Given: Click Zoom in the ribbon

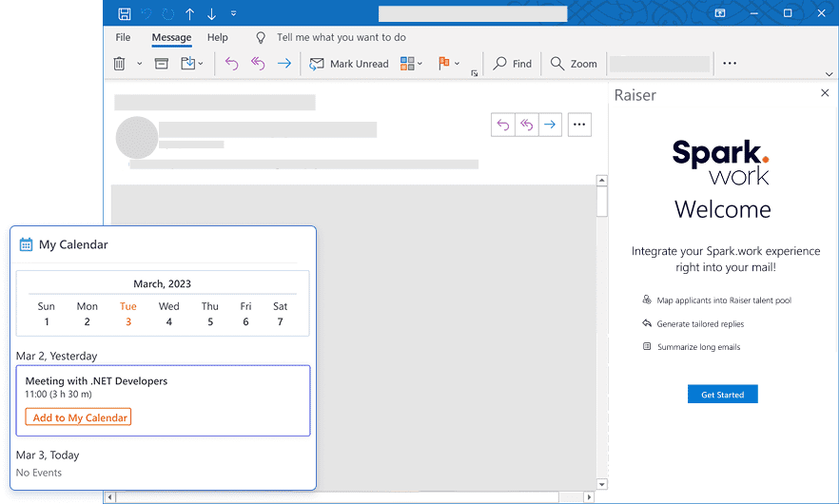Looking at the screenshot, I should pos(574,64).
